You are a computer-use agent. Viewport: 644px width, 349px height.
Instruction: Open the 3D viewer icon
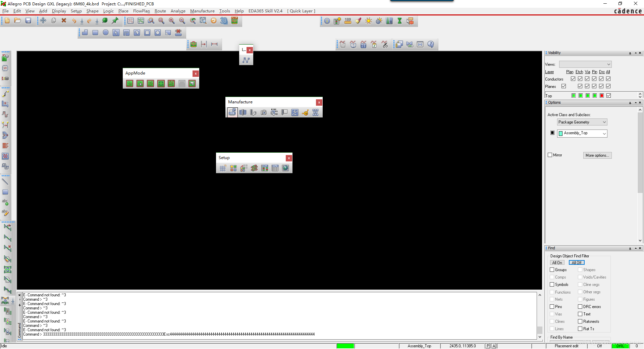pos(224,21)
